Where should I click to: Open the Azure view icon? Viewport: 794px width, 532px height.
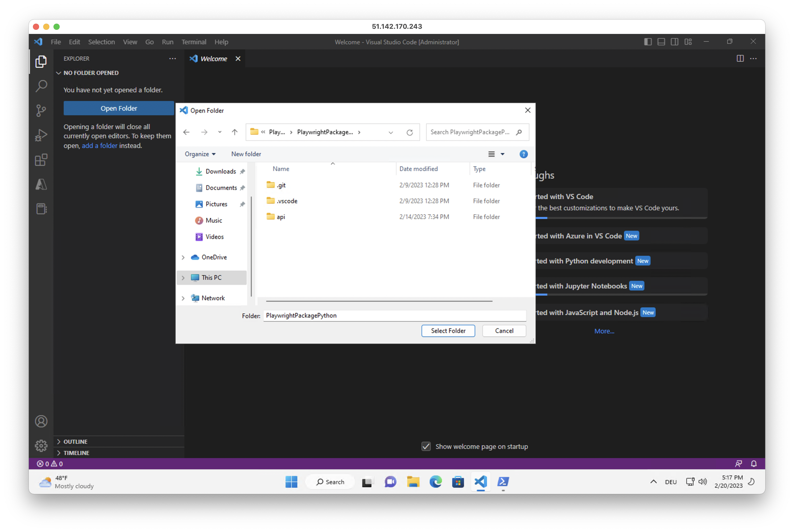[41, 185]
